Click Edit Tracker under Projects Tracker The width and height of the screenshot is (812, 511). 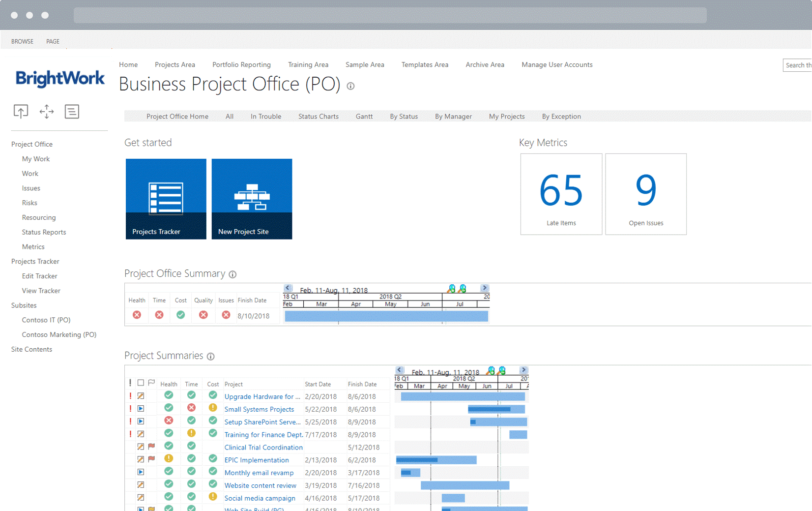39,276
